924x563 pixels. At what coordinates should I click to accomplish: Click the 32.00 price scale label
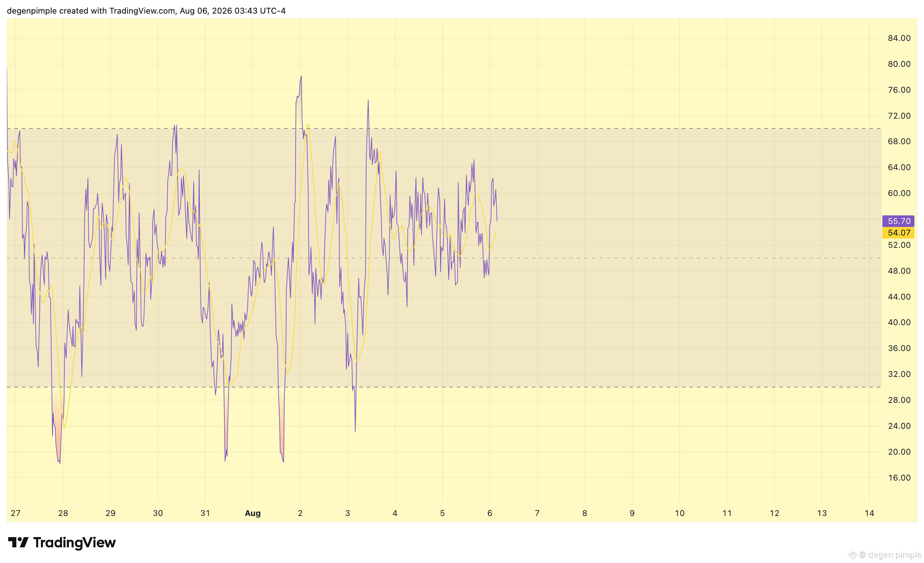click(x=899, y=374)
